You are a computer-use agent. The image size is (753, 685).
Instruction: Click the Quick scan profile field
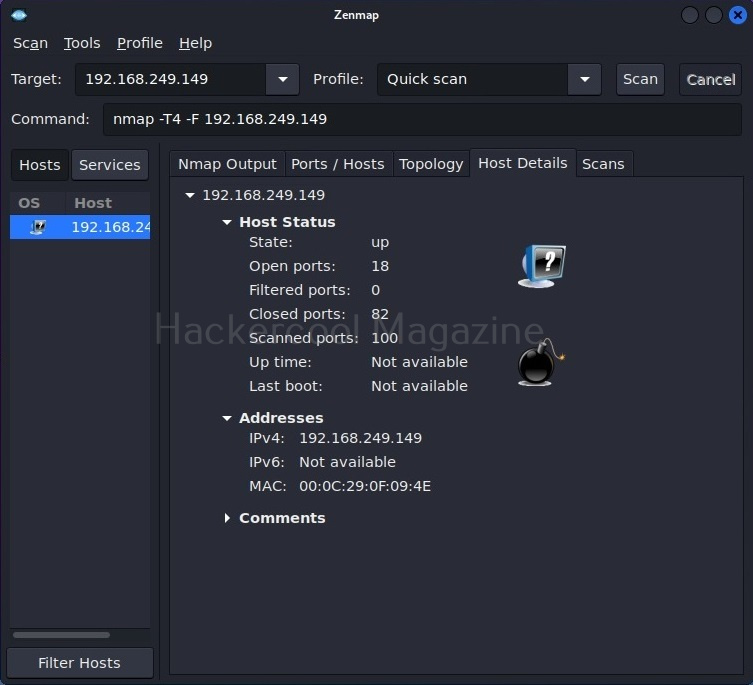pos(472,79)
